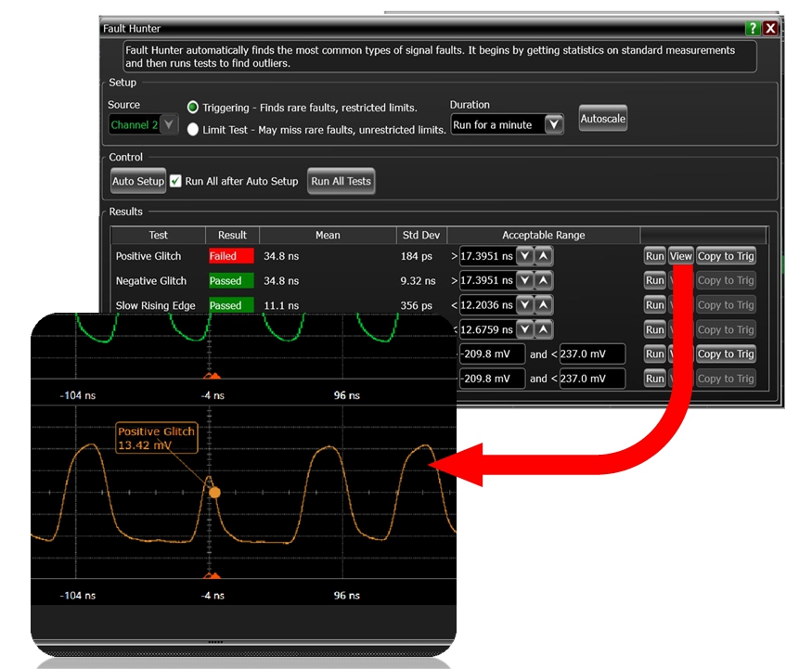View the Positive Glitch failure
Viewport: 812px width, 669px height.
pos(681,256)
